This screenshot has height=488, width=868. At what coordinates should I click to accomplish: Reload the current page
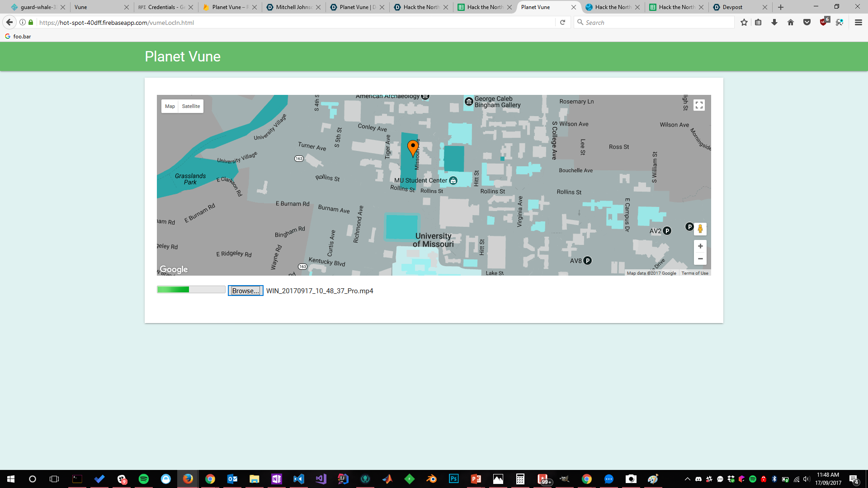[562, 23]
